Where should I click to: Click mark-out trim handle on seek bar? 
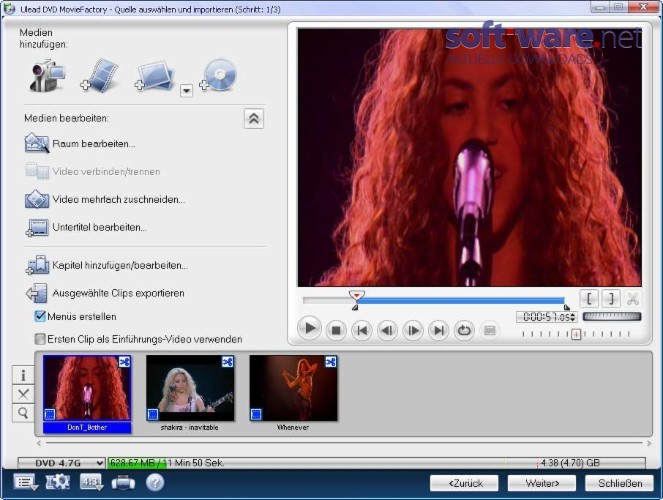tap(567, 307)
